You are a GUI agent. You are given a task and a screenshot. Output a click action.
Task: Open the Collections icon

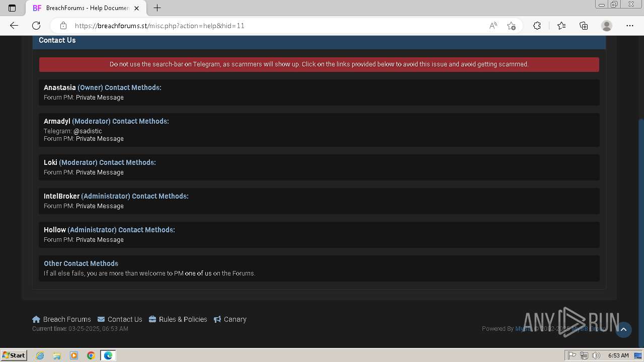coord(584,26)
